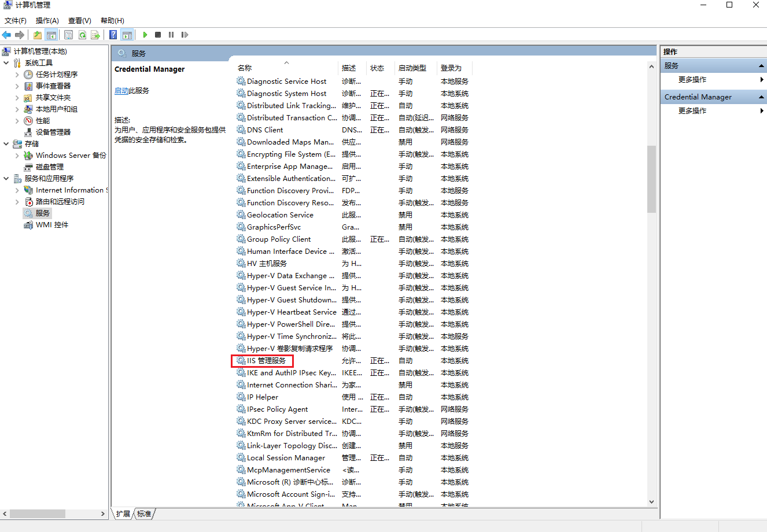This screenshot has height=532, width=767.
Task: Expand the 任务计划程序 tree node
Action: click(17, 75)
